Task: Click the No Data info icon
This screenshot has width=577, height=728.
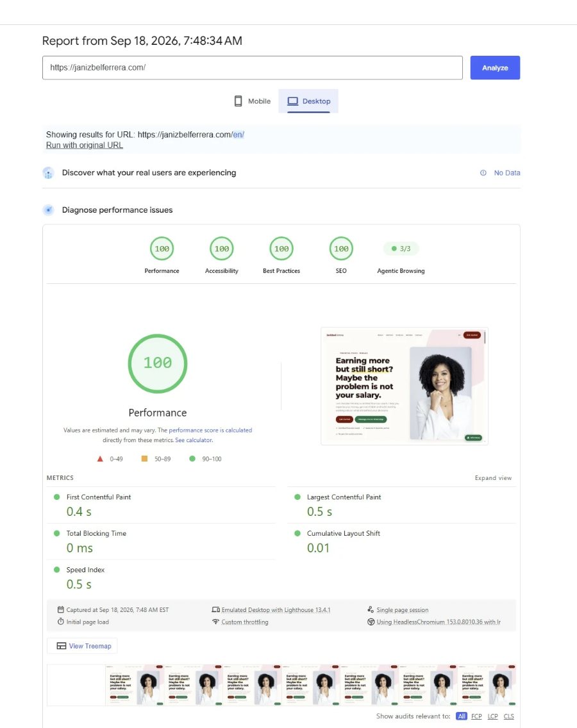Action: click(x=483, y=173)
